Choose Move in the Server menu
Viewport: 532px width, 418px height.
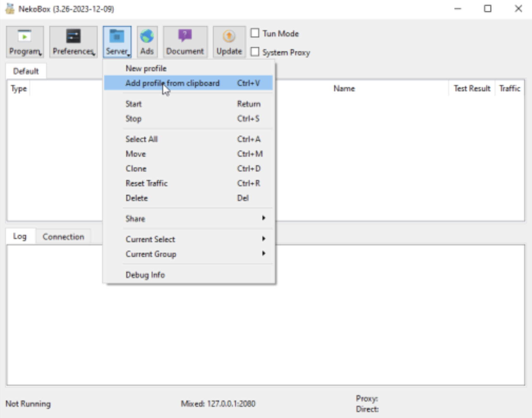[188, 154]
